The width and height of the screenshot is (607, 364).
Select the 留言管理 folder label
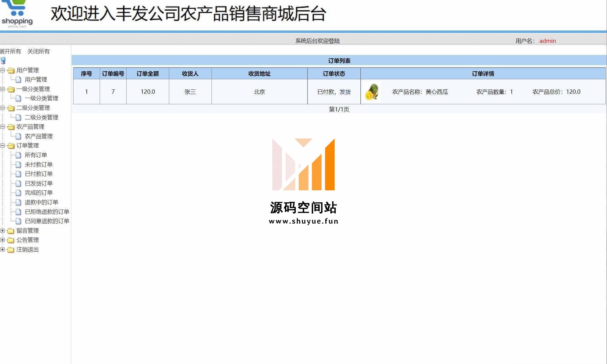click(27, 231)
